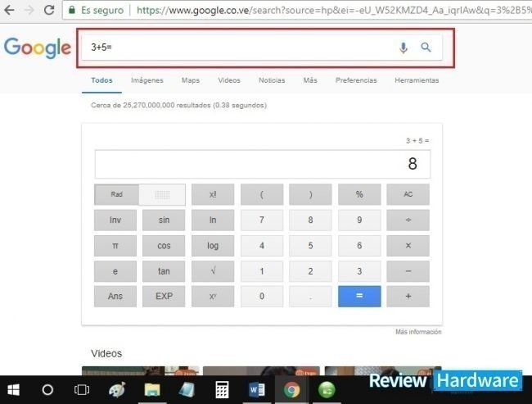The width and height of the screenshot is (532, 404).
Task: Open the Windows Start menu
Action: (x=13, y=390)
